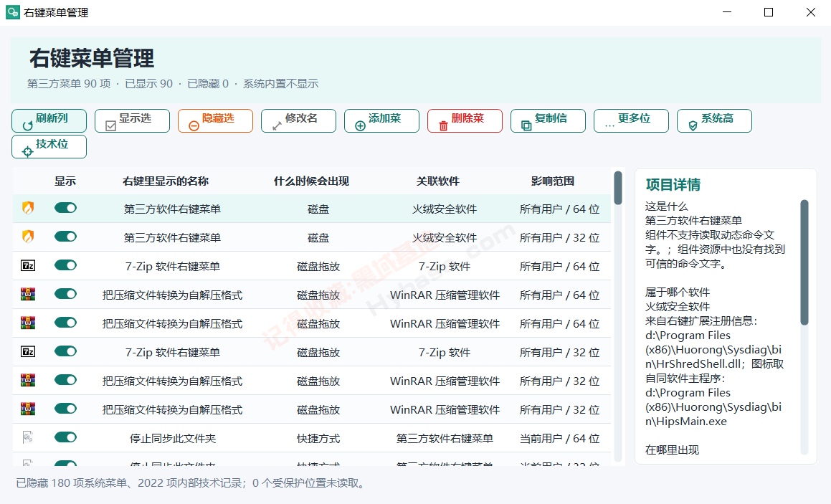Click the 右键里显示的名称 column header

(166, 181)
